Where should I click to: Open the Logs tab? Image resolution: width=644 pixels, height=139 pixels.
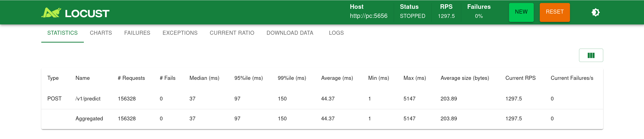[x=336, y=33]
